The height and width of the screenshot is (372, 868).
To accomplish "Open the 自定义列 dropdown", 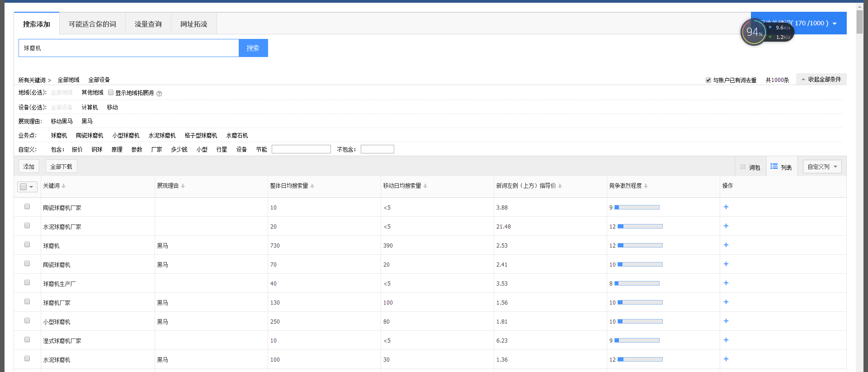I will [822, 167].
